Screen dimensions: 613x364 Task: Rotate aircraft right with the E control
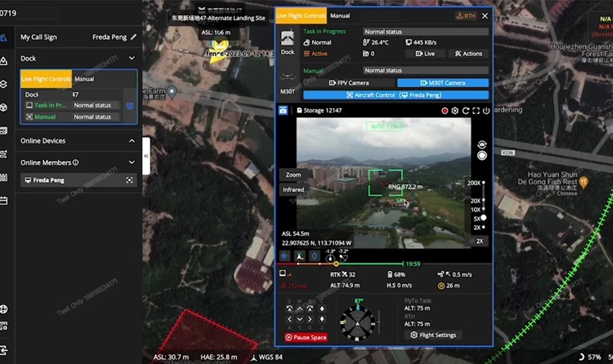click(x=310, y=309)
